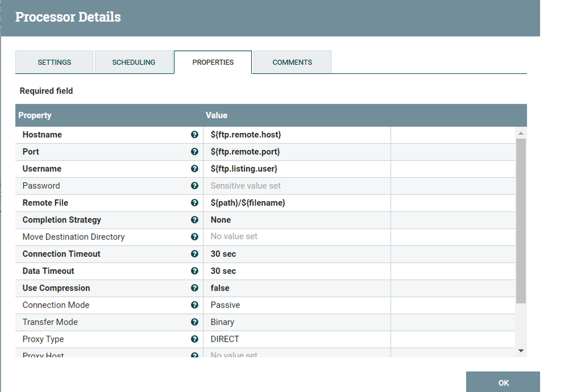Open help icon for Hostname property
Image resolution: width=573 pixels, height=392 pixels.
(194, 135)
